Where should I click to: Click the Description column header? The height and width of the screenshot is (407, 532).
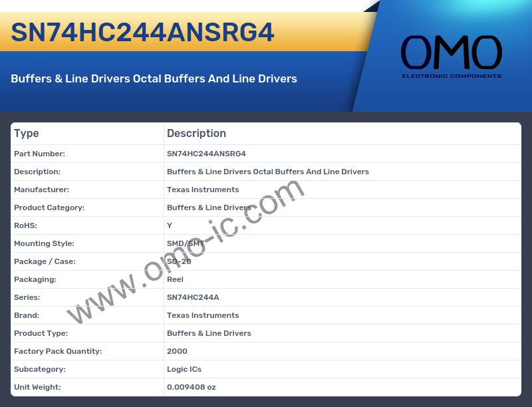tap(196, 134)
